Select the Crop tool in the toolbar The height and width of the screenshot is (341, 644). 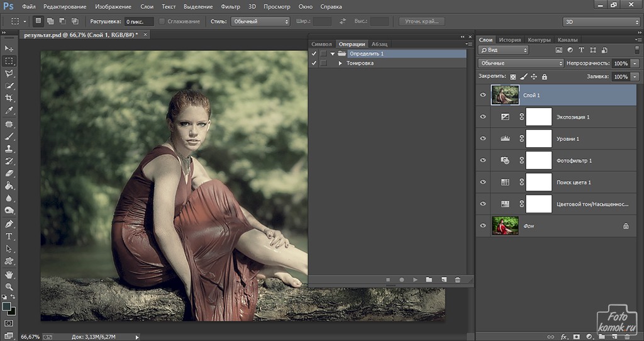tap(9, 98)
